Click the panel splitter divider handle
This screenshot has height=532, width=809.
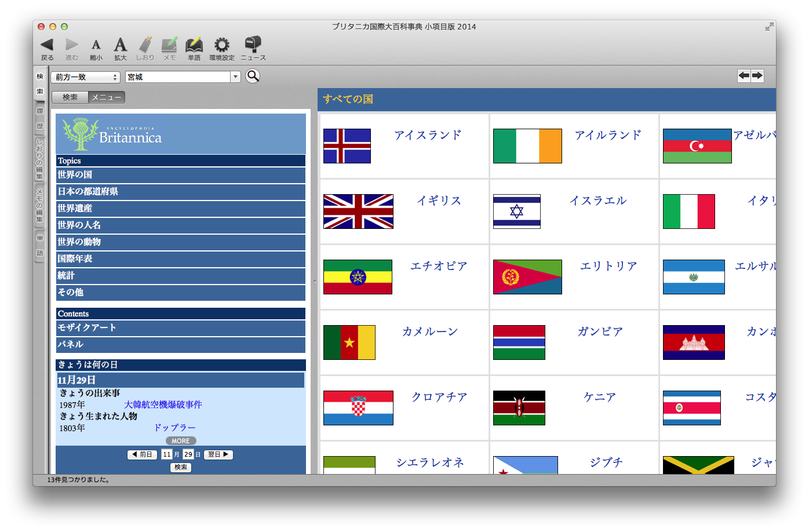pos(315,280)
